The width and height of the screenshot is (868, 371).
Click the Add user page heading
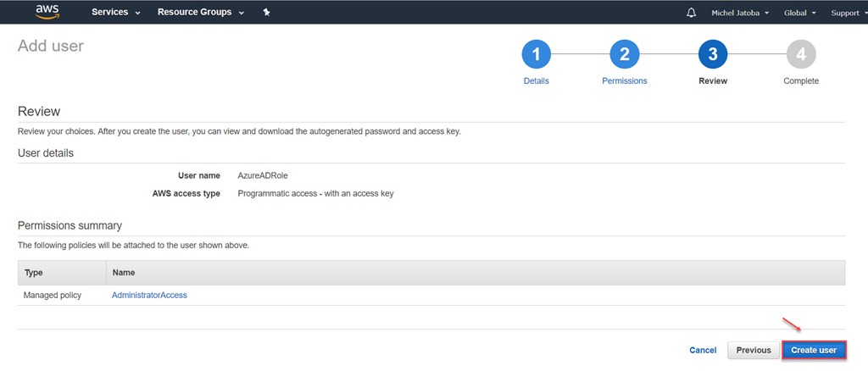[x=51, y=46]
